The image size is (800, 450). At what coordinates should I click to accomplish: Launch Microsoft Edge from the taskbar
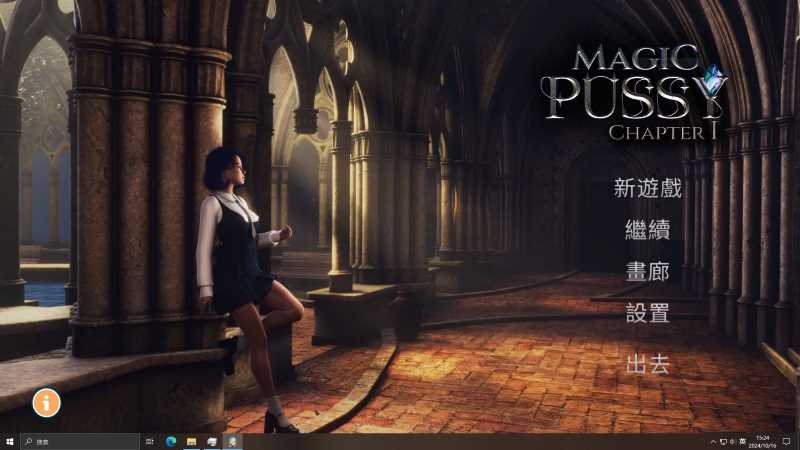171,441
